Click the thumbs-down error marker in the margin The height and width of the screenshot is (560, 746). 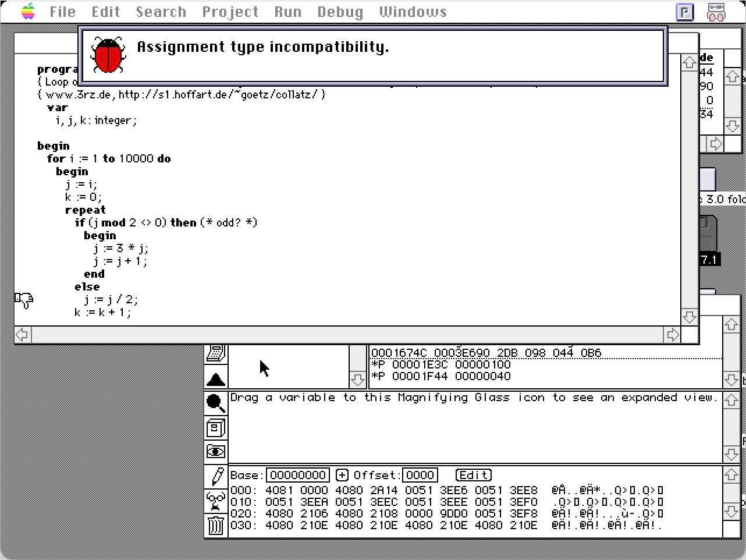pyautogui.click(x=24, y=300)
